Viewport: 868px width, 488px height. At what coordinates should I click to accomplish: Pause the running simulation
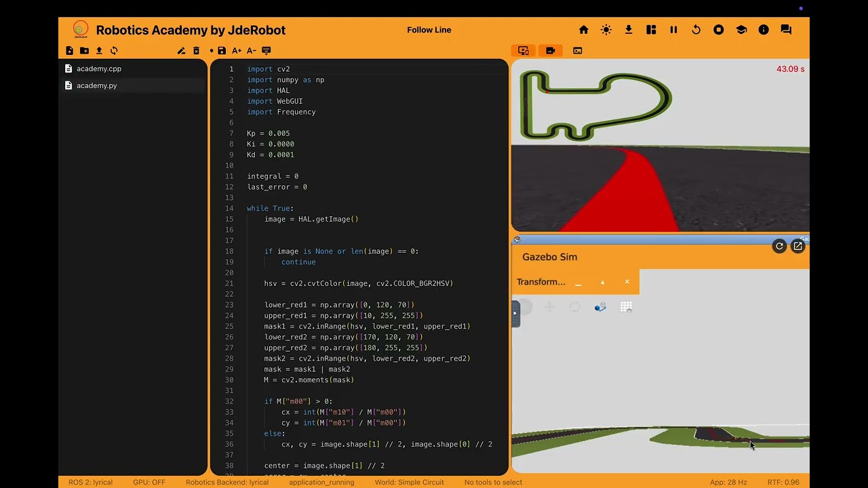tap(673, 30)
